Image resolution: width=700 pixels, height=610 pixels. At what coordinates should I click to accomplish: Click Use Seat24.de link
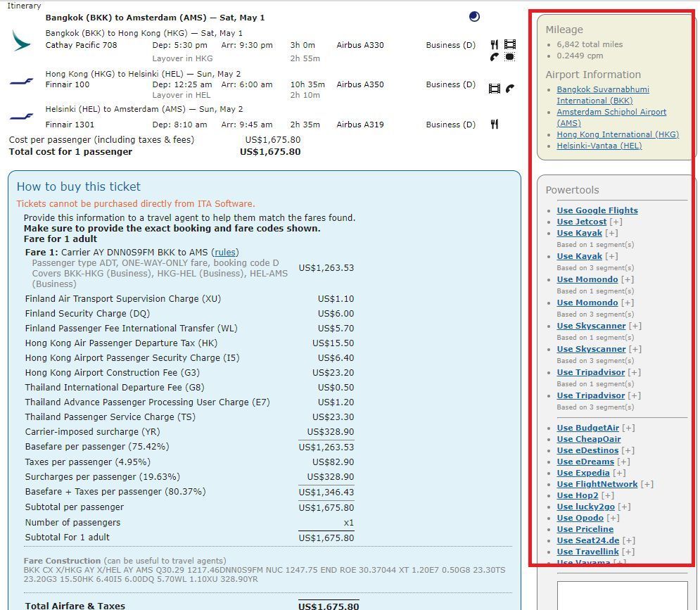588,541
